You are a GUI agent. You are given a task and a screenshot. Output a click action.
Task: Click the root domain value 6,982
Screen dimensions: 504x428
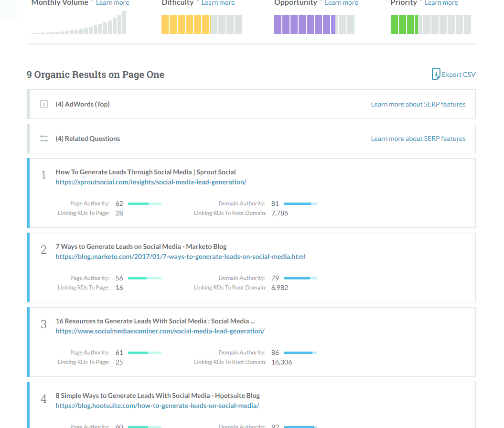[x=279, y=288]
